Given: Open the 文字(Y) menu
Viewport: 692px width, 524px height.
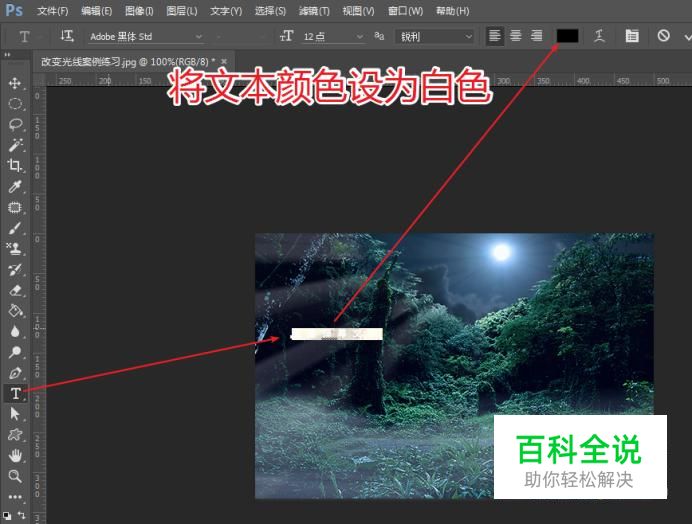Looking at the screenshot, I should pos(226,11).
